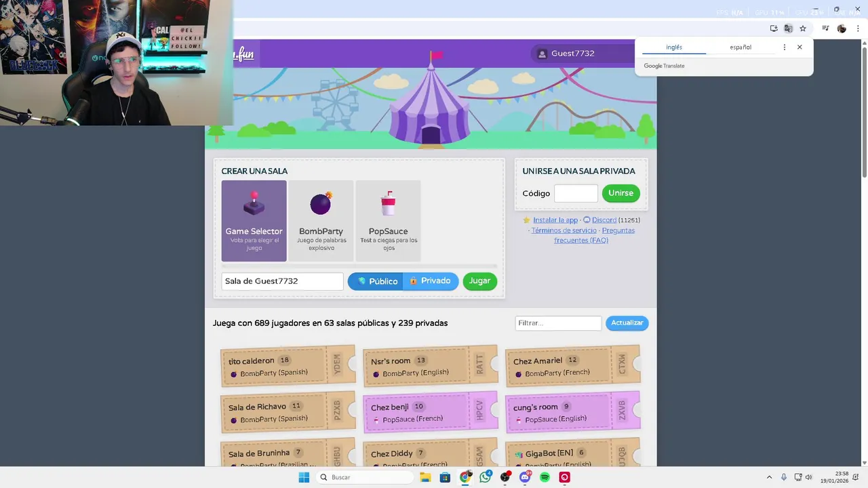Join the Chez benji PopSauce ticket
The width and height of the screenshot is (868, 488).
tap(431, 412)
